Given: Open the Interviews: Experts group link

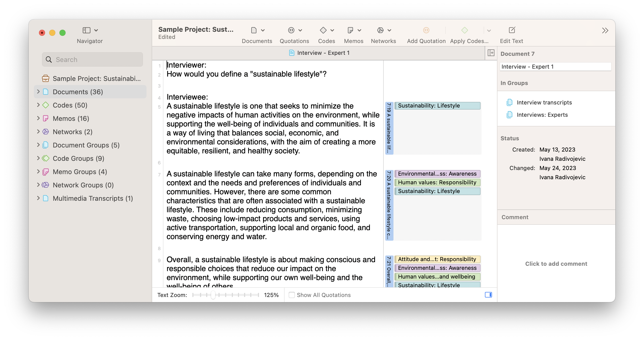Looking at the screenshot, I should (x=542, y=115).
